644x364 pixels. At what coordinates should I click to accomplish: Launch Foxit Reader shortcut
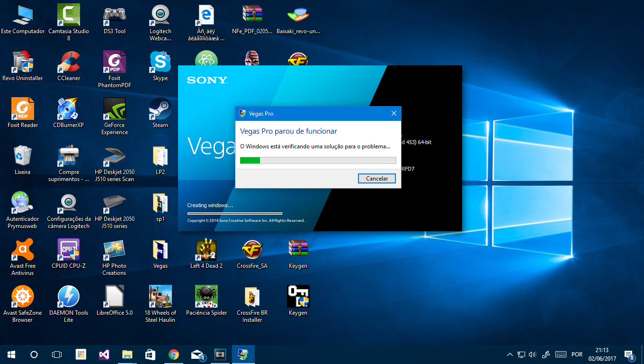coord(23,113)
